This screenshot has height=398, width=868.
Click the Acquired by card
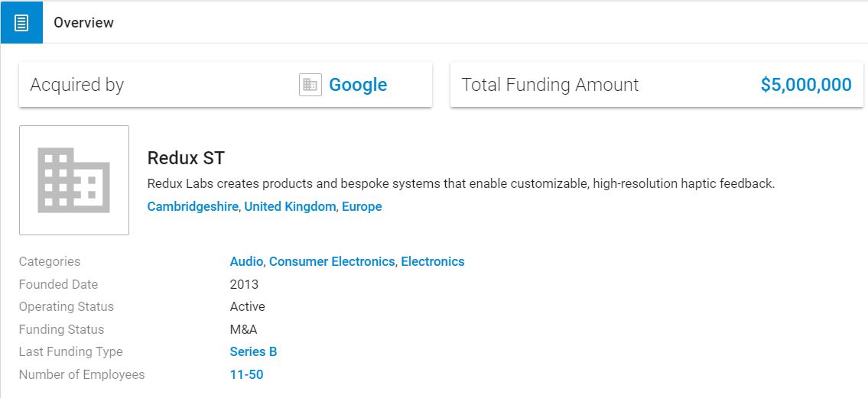[226, 85]
